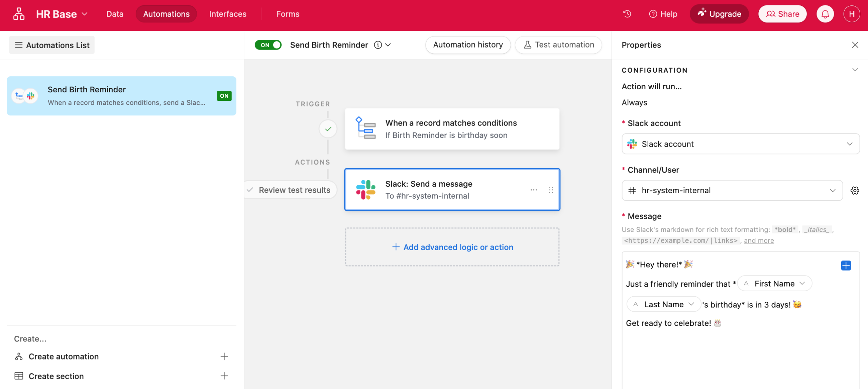Open base history clock icon
The width and height of the screenshot is (868, 389).
pyautogui.click(x=627, y=14)
